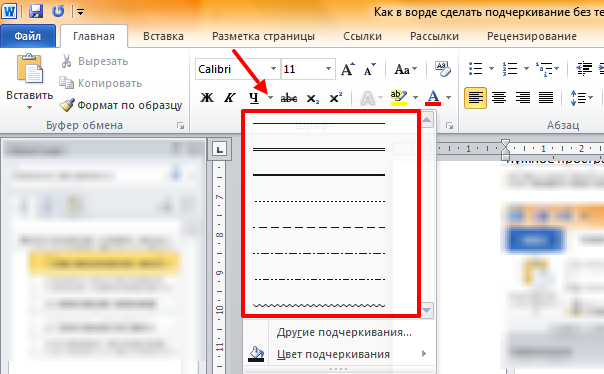Screen dimensions: 604x374
Task: Center align text
Action: [x=499, y=98]
